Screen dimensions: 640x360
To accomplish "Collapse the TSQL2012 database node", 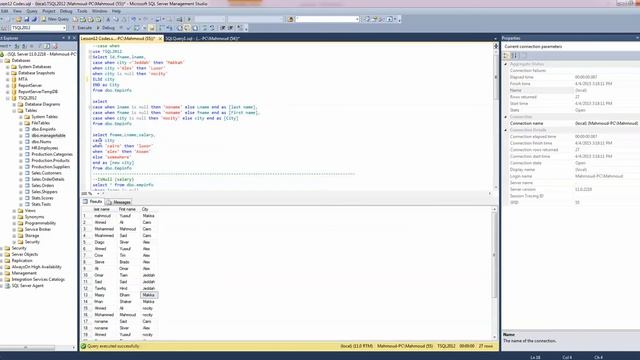I will pos(8,98).
